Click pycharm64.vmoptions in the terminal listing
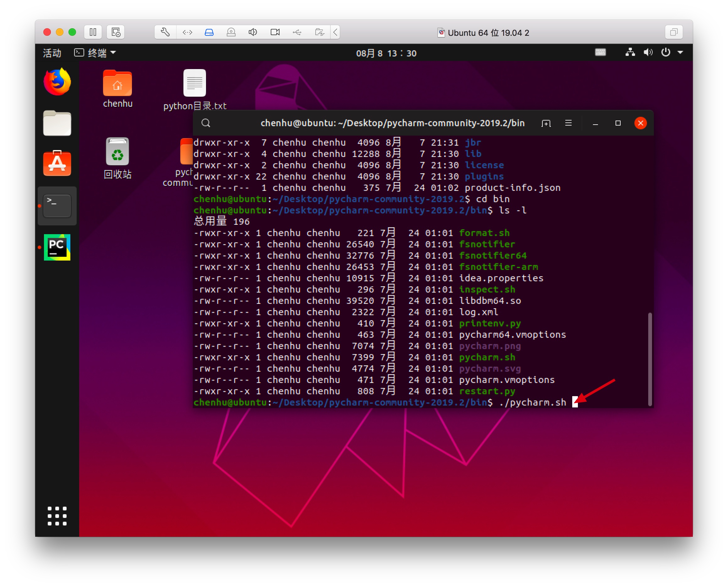This screenshot has height=587, width=728. (512, 335)
